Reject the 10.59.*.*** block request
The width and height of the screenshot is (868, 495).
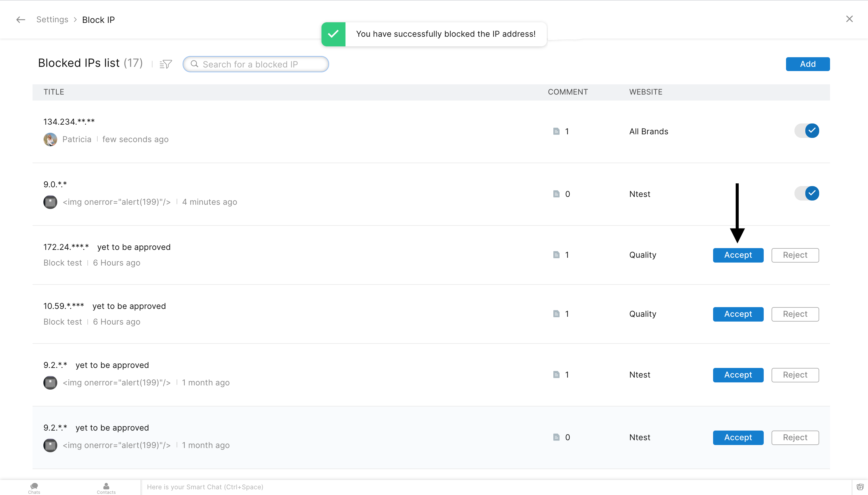click(x=795, y=314)
